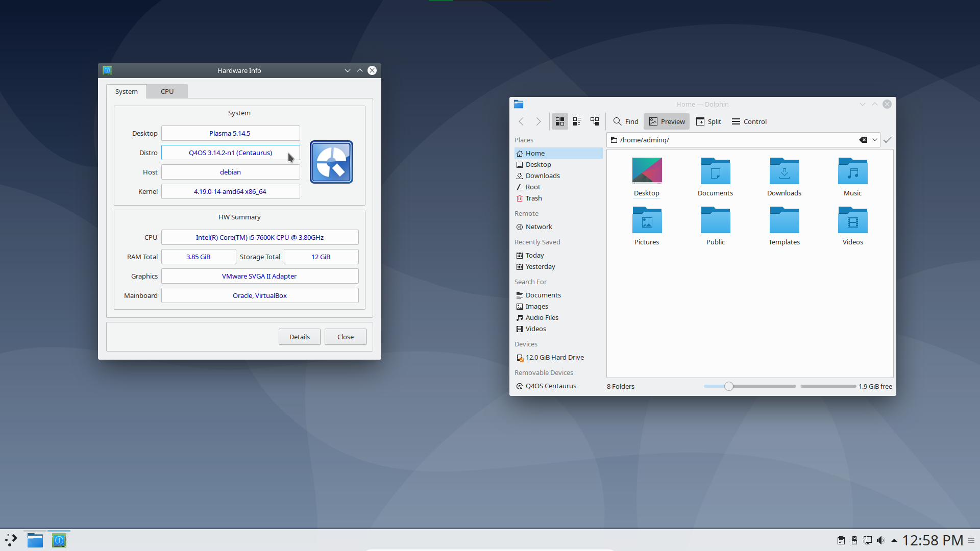Go back using Dolphin's back arrow
Image resolution: width=980 pixels, height=551 pixels.
(x=521, y=121)
